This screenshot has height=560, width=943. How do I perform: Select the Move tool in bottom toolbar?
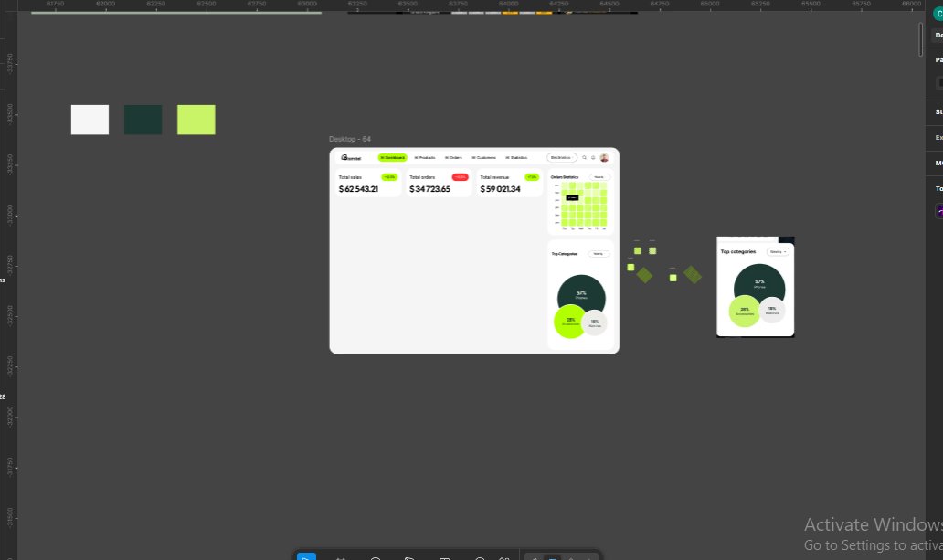pyautogui.click(x=306, y=556)
